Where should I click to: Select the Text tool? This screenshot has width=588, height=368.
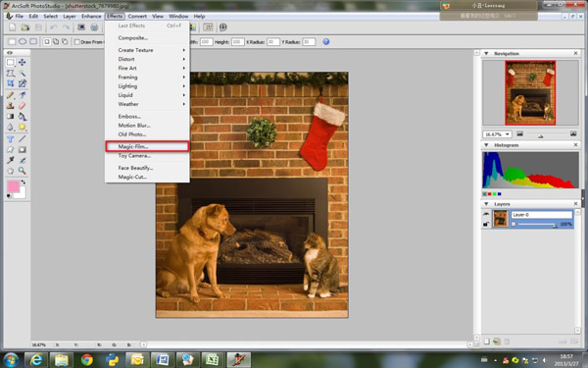point(10,139)
